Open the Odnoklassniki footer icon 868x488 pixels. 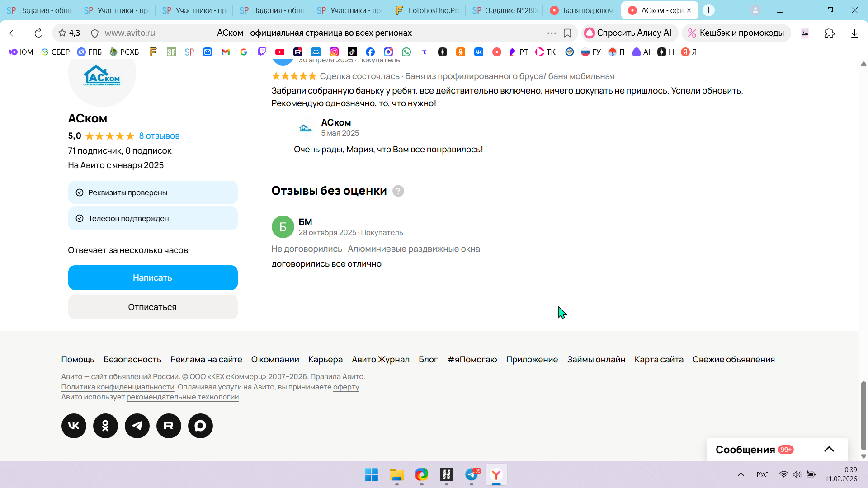click(105, 426)
